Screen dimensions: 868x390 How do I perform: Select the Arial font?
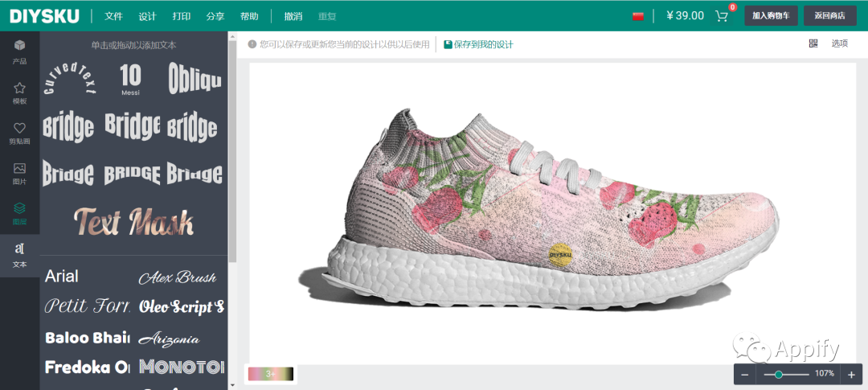(61, 276)
